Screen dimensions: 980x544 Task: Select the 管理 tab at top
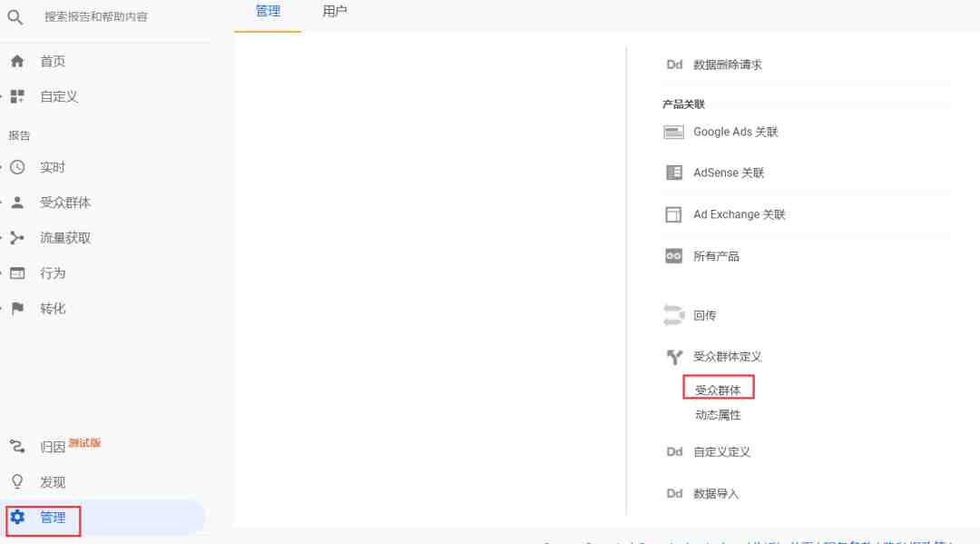pyautogui.click(x=268, y=11)
